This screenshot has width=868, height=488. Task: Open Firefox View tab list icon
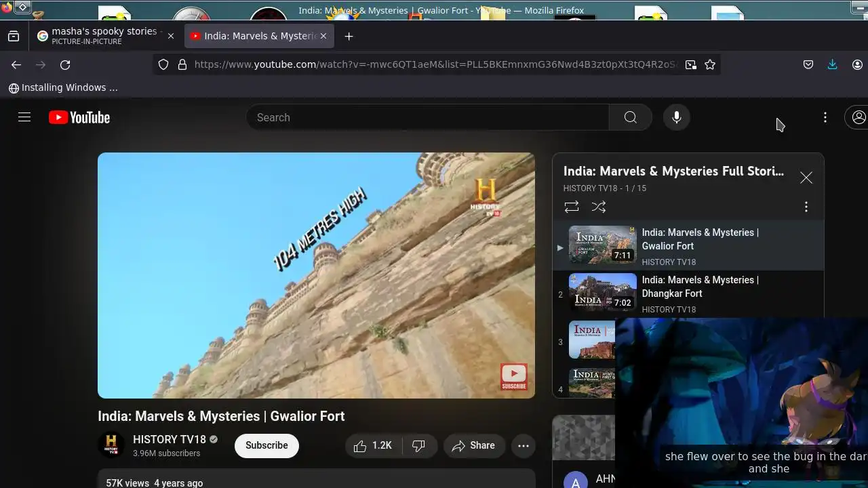click(x=14, y=36)
